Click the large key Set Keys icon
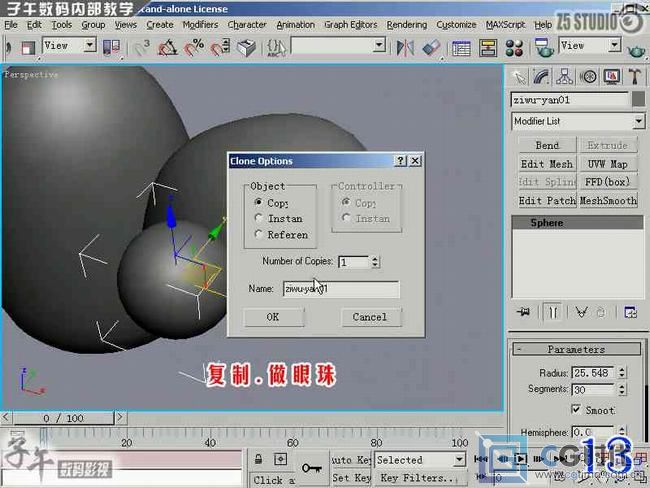The height and width of the screenshot is (488, 650). click(x=312, y=469)
